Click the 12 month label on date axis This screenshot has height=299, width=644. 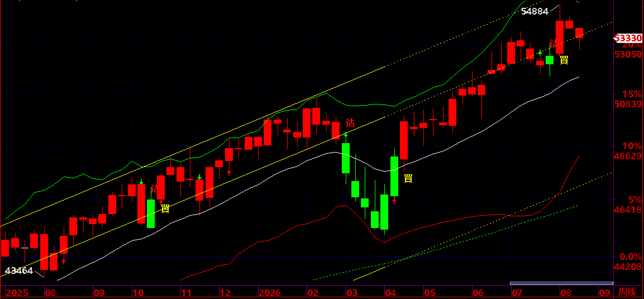pyautogui.click(x=226, y=293)
